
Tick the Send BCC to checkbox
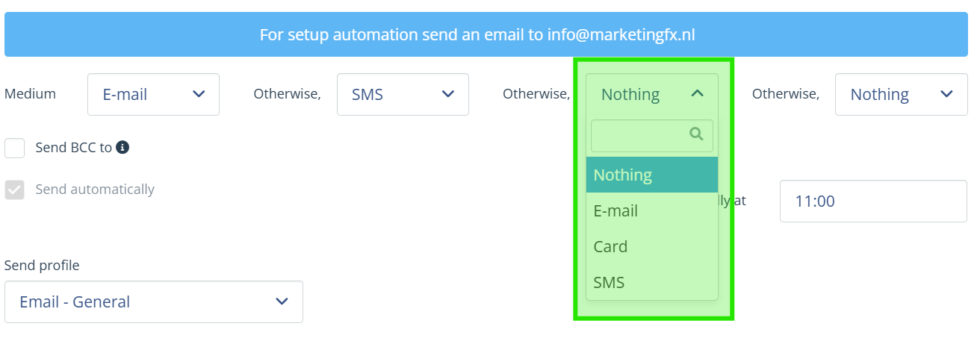15,148
